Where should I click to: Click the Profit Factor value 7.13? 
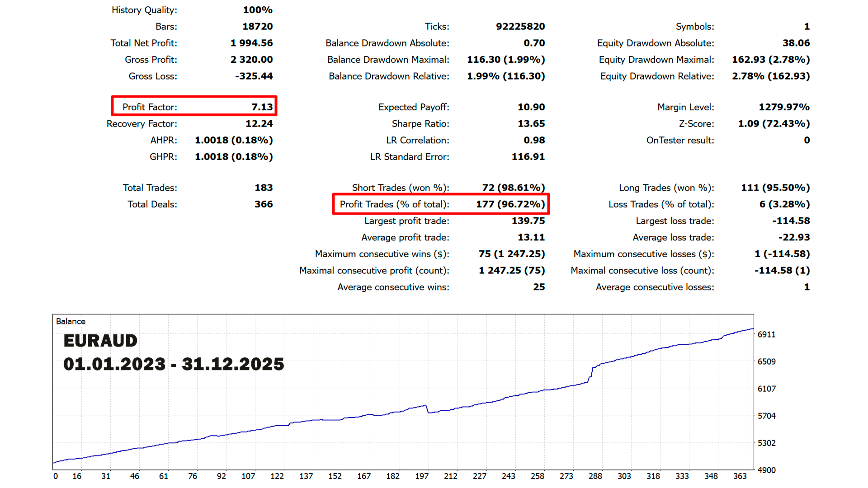tap(262, 107)
